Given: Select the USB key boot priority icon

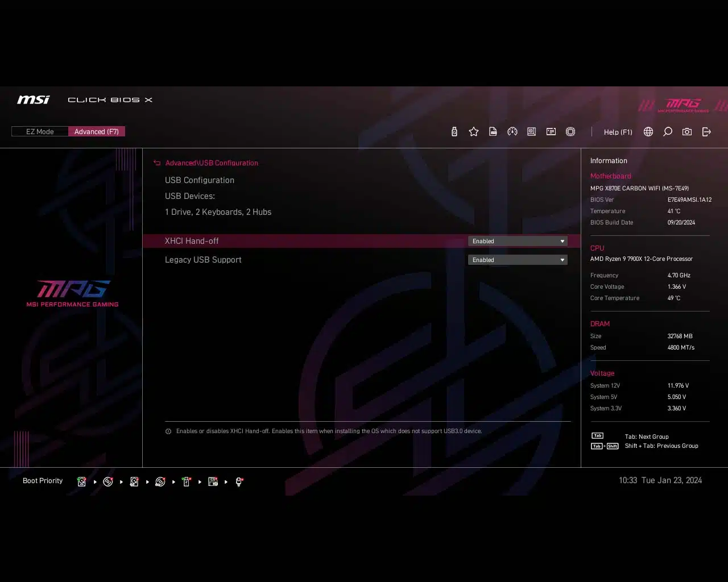Looking at the screenshot, I should (187, 482).
